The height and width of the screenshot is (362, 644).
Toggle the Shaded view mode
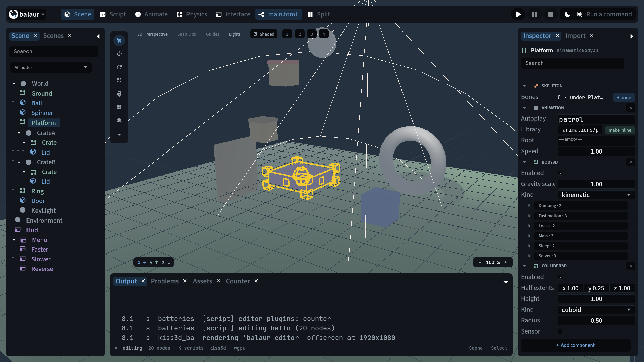pos(264,34)
